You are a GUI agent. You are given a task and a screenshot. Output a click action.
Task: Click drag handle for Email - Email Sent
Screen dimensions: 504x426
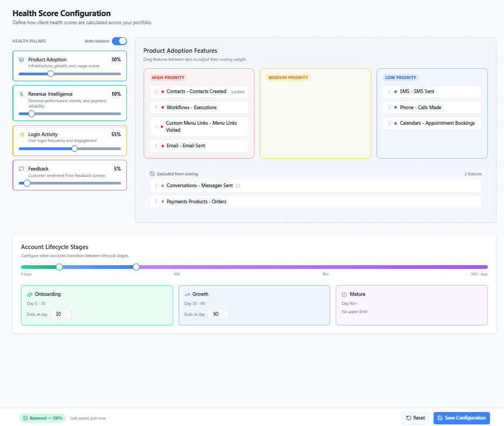(156, 146)
